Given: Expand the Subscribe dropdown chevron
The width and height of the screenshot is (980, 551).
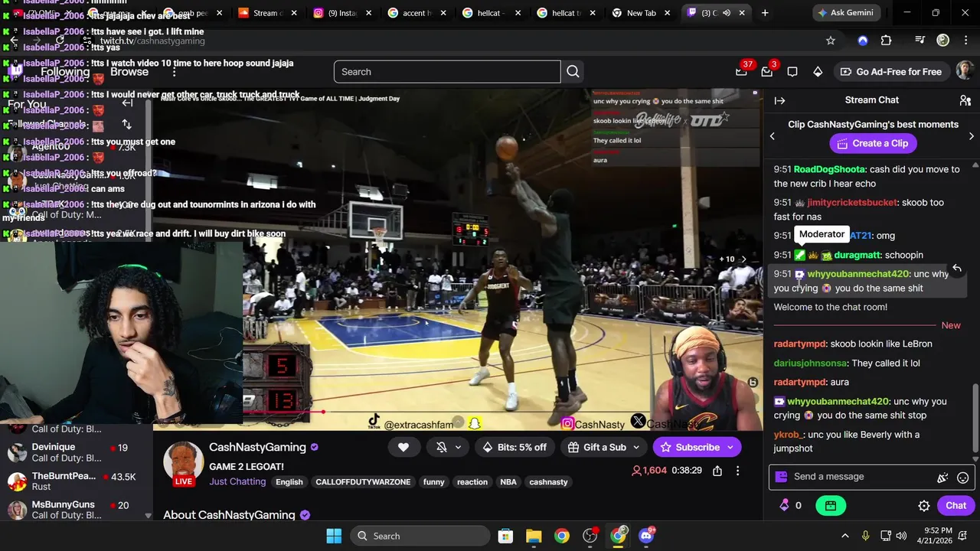Looking at the screenshot, I should 730,447.
